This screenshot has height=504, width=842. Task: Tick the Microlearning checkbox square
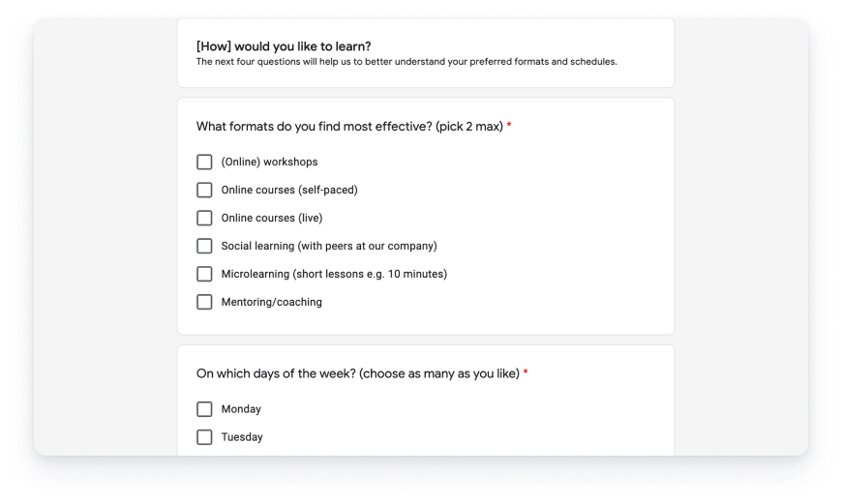[x=204, y=274]
